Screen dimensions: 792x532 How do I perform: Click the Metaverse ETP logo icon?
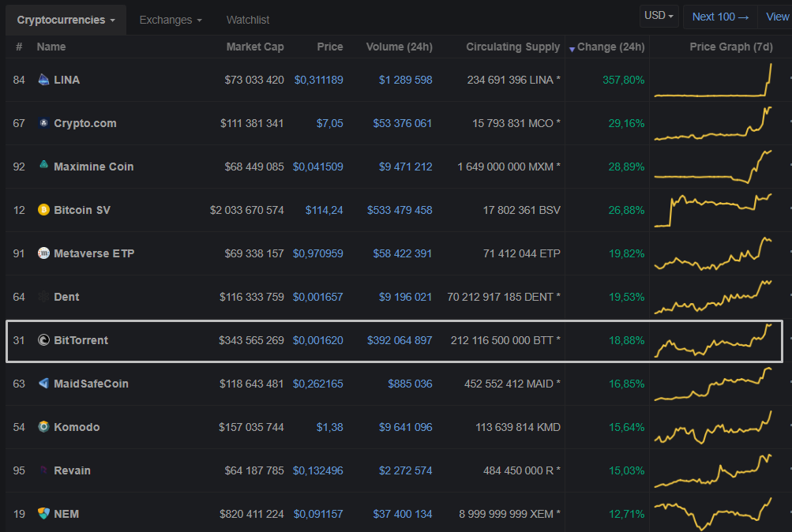[44, 253]
